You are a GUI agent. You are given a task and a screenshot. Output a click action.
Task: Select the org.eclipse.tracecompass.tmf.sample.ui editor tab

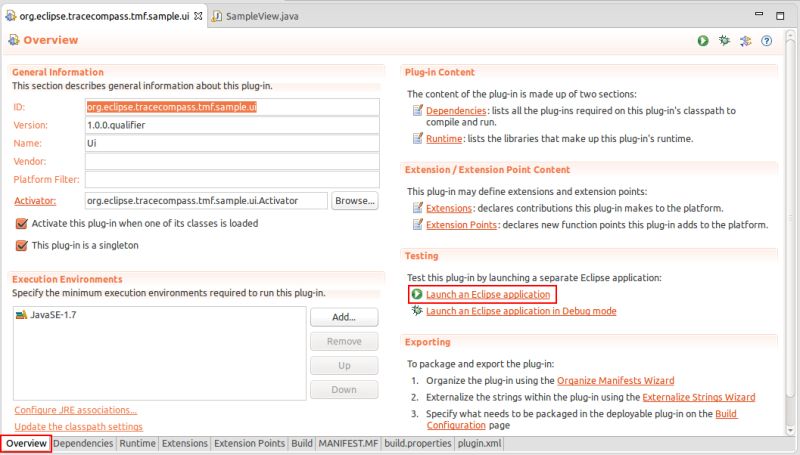104,16
